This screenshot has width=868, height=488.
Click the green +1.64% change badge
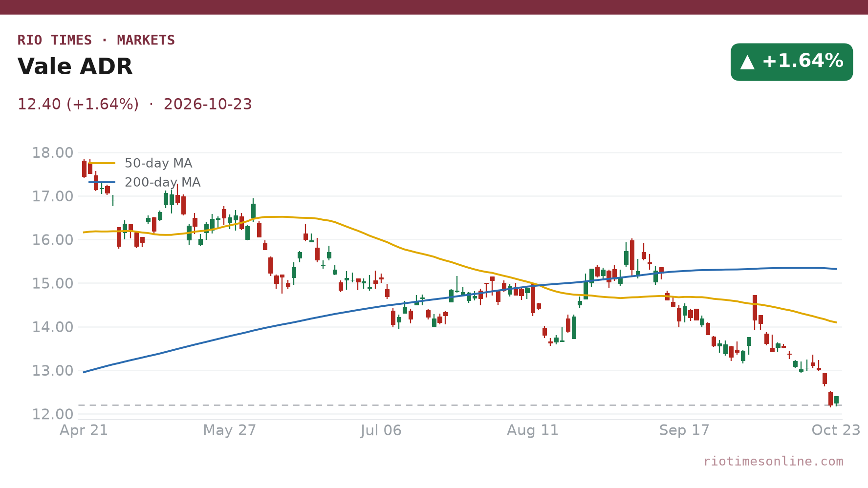pos(791,62)
